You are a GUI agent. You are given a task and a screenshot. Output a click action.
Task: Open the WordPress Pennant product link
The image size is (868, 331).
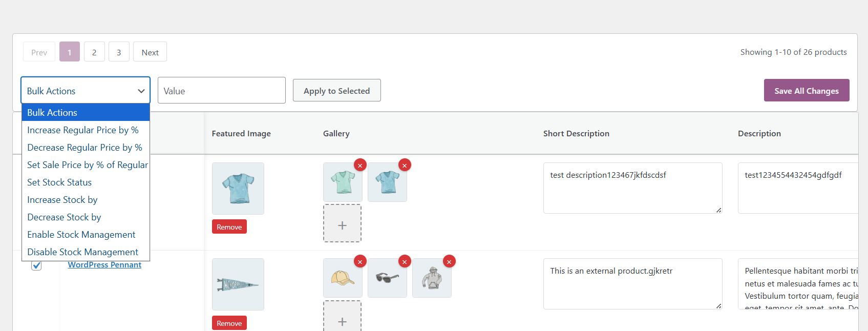[x=104, y=265]
